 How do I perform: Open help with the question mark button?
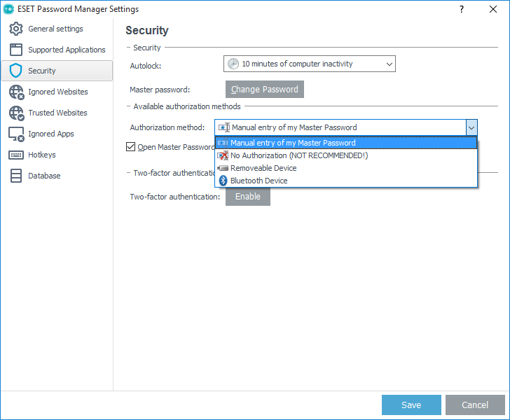pos(462,9)
